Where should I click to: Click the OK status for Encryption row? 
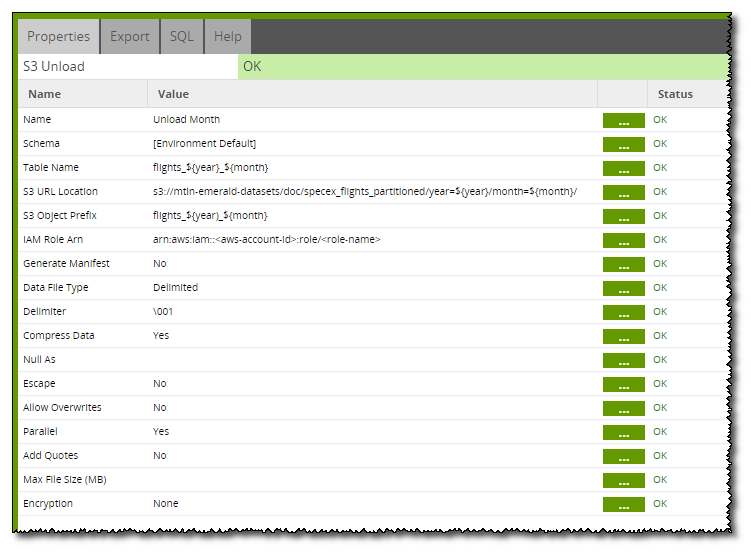click(x=660, y=504)
